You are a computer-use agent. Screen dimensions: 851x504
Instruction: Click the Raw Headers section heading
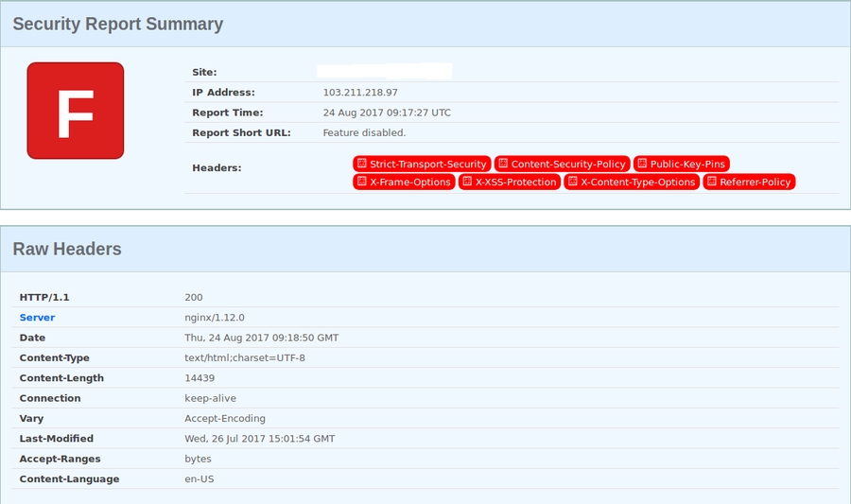[67, 250]
